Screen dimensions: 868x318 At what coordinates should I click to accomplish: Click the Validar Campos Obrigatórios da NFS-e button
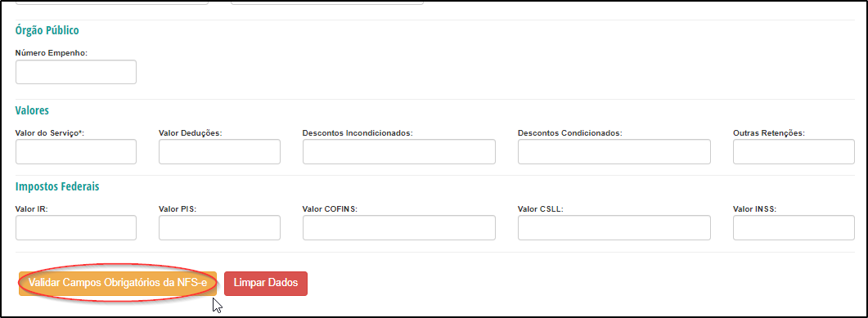point(117,283)
